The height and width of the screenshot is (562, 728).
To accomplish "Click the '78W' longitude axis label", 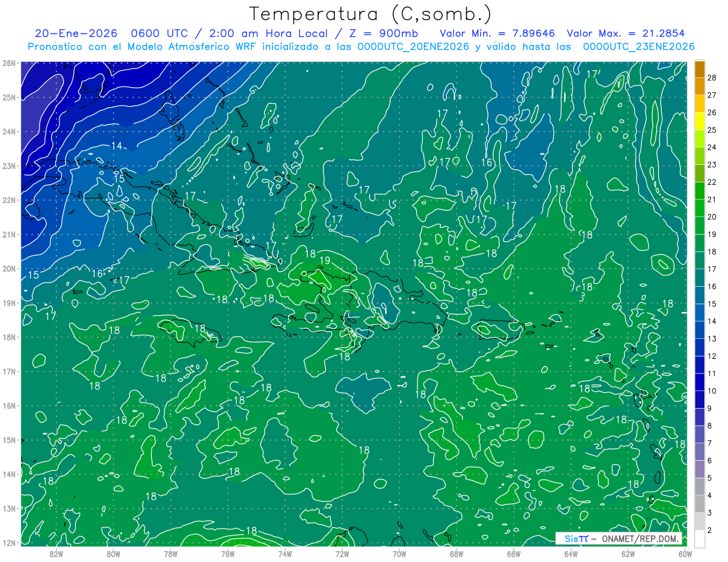I will coord(170,554).
